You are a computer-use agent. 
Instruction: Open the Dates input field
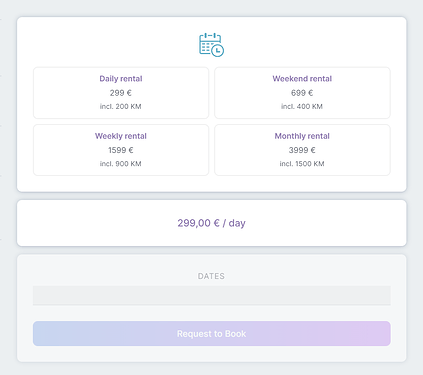point(212,295)
